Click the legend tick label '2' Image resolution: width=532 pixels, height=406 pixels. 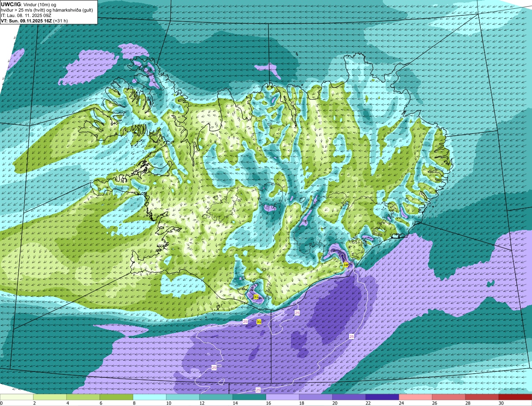[34, 403]
